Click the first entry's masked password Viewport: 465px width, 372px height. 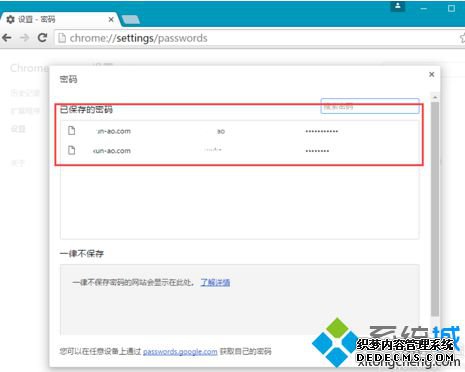[322, 131]
